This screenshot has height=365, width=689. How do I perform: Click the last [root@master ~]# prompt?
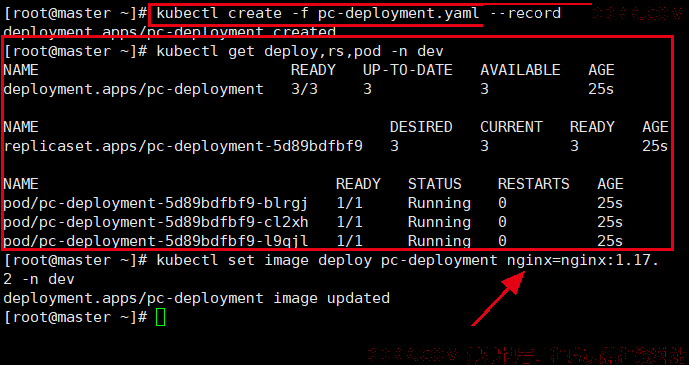tap(75, 318)
